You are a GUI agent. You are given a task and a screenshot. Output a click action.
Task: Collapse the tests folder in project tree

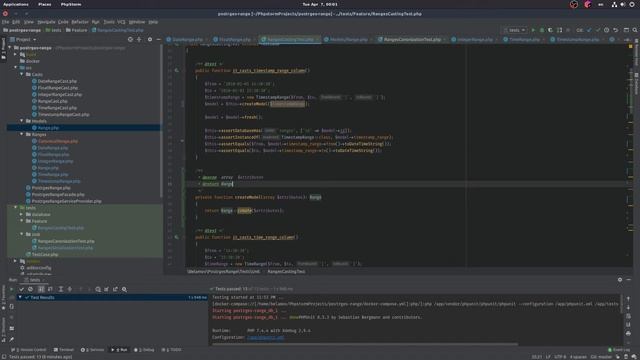16,207
